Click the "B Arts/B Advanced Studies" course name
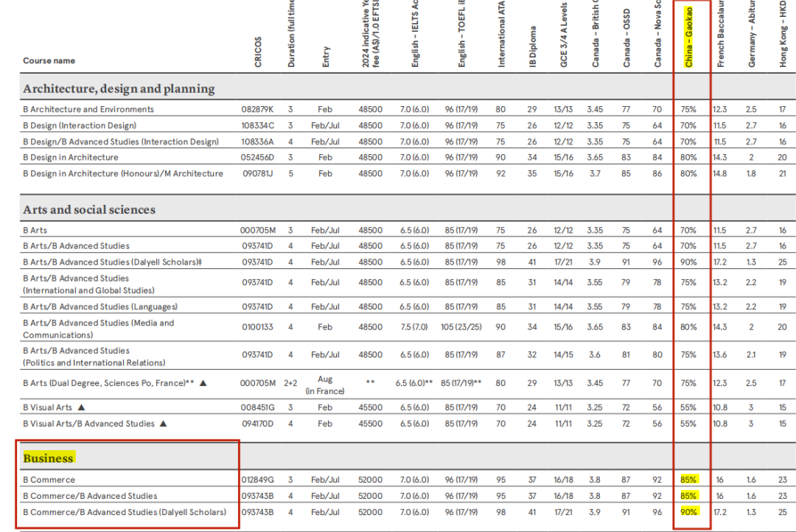Screen dimensions: 796x532 pyautogui.click(x=76, y=246)
